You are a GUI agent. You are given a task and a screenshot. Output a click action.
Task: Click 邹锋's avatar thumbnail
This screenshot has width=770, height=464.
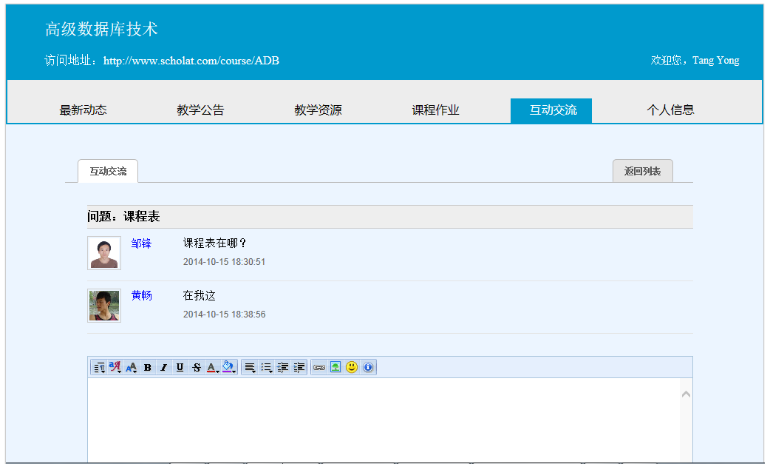pyautogui.click(x=104, y=253)
